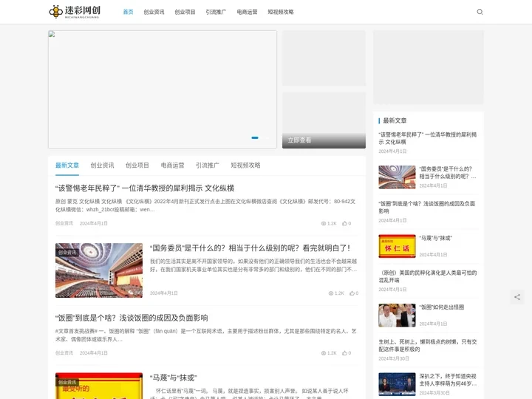Click the views eye icon on 国务委员 article

coord(331,293)
